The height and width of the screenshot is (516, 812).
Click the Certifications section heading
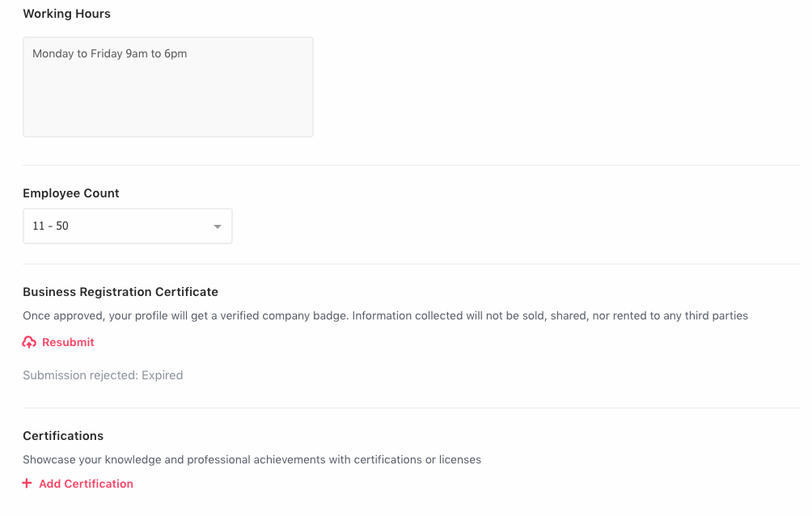63,436
